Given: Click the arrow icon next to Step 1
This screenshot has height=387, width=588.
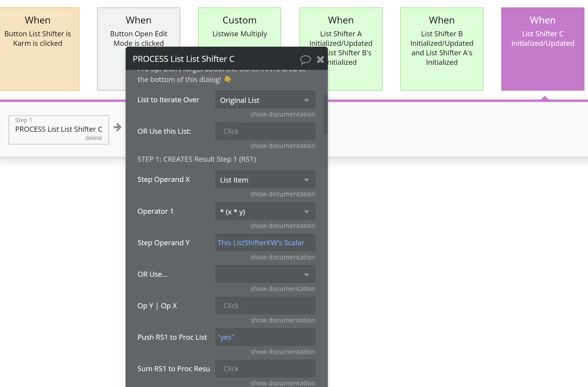Looking at the screenshot, I should (x=118, y=127).
